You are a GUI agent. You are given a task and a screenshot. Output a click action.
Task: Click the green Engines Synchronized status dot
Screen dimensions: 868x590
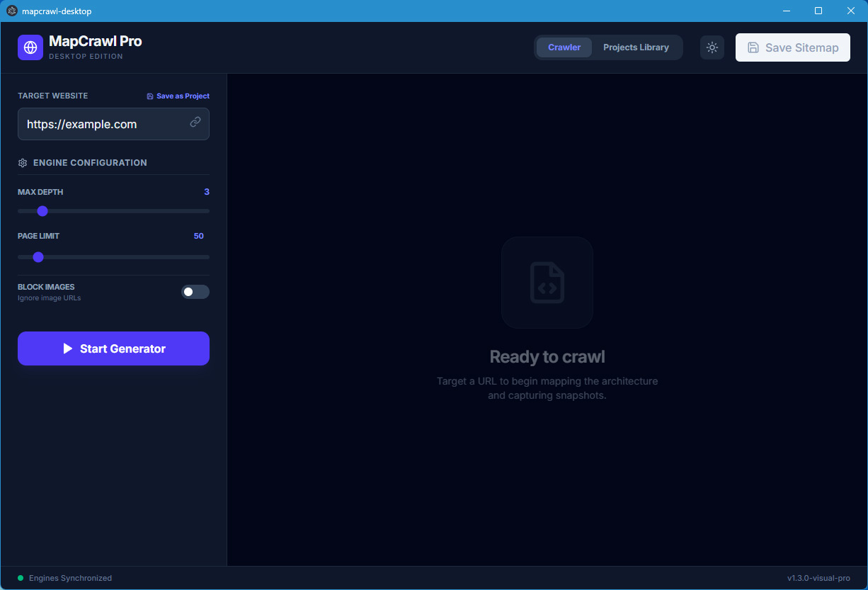(21, 578)
